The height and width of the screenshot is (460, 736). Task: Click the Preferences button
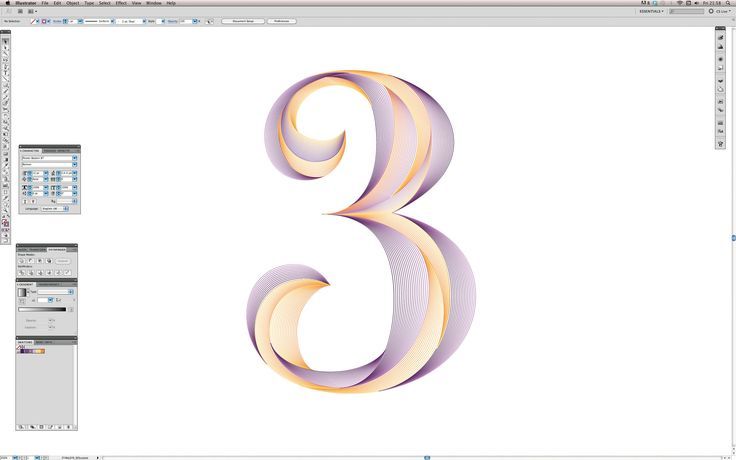click(282, 21)
